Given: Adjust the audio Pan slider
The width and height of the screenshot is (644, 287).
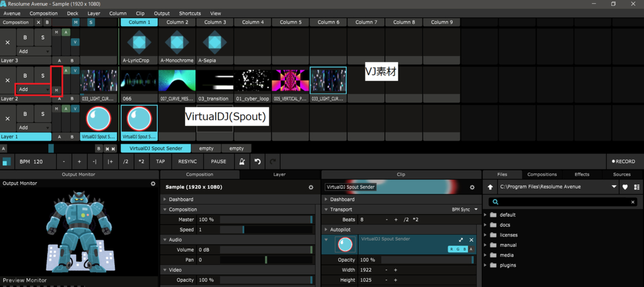Looking at the screenshot, I should 266,260.
